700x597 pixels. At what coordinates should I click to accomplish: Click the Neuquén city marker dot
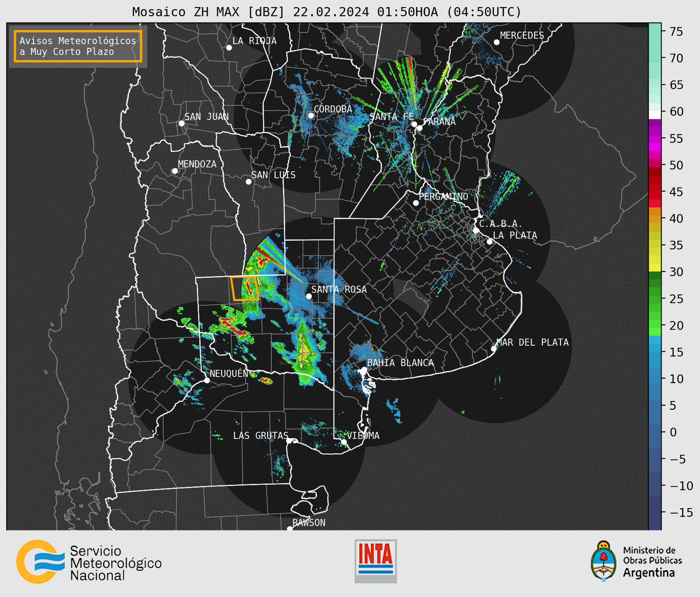coord(207,380)
